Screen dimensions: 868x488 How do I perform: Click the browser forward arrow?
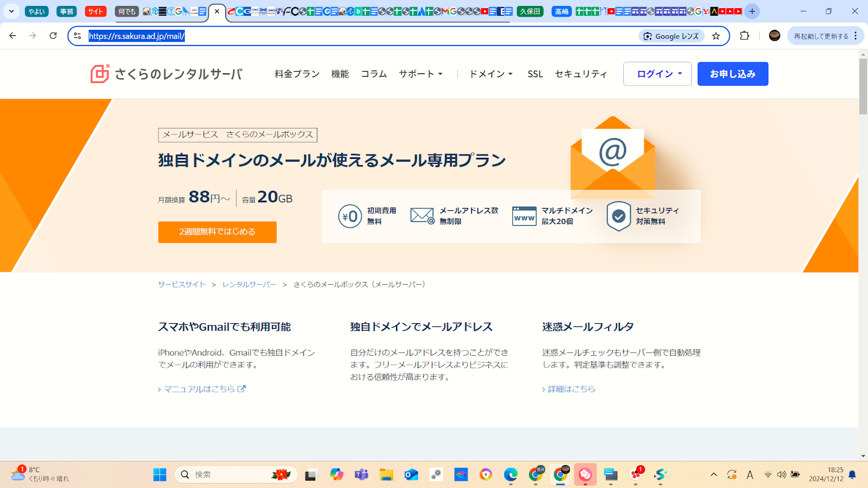(x=33, y=36)
